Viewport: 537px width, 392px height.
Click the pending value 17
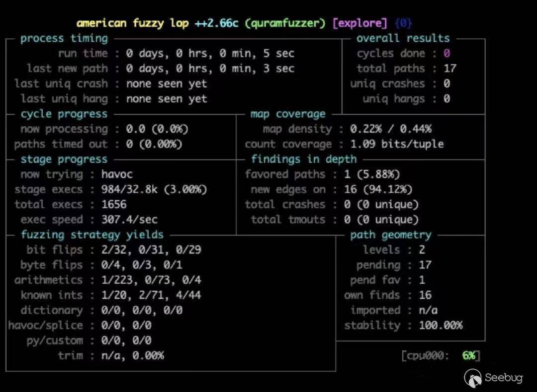point(425,265)
